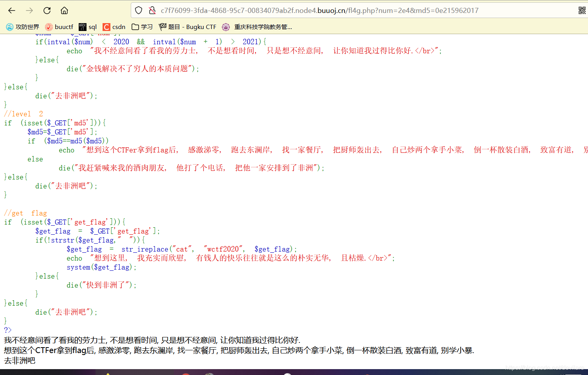Open the 题目 - Bugku CTF bookmark
Image resolution: width=588 pixels, height=375 pixels.
click(x=188, y=27)
